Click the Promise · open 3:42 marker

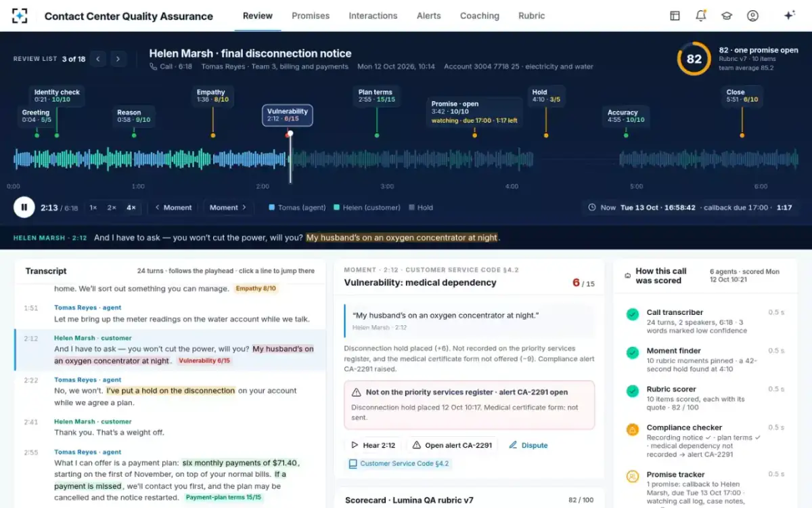tap(474, 112)
